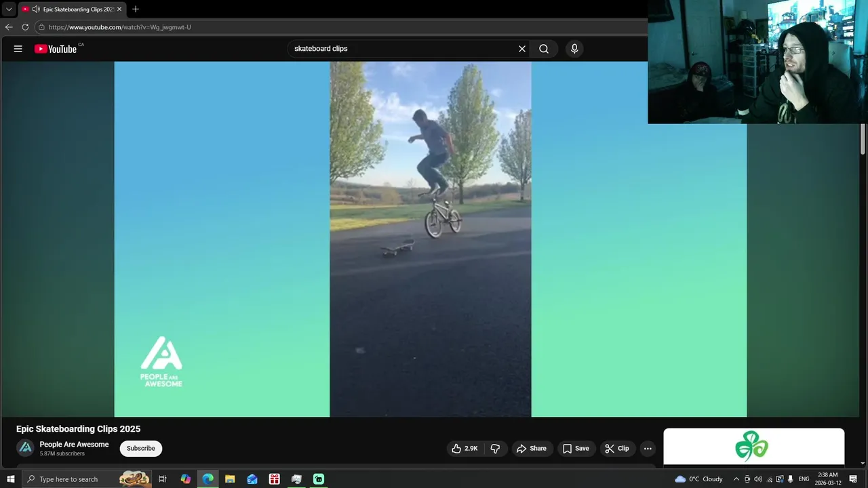Click the video player to pause playback
This screenshot has height=488, width=868.
point(430,239)
